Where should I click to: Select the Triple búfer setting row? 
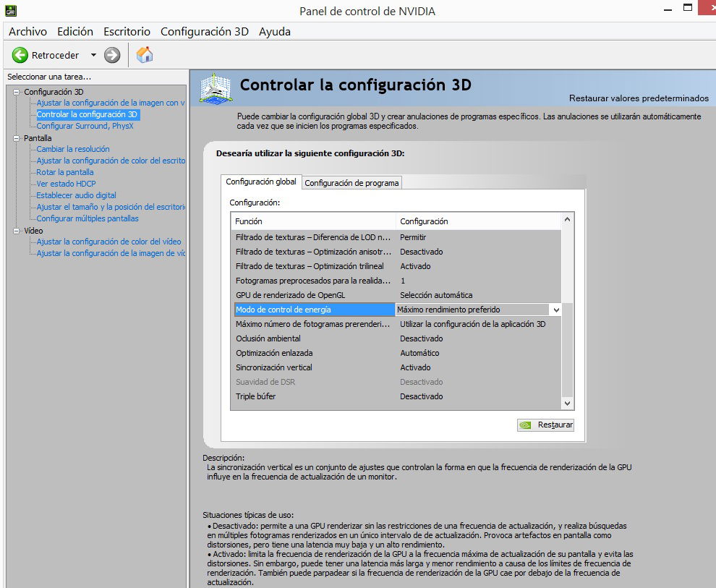(397, 396)
